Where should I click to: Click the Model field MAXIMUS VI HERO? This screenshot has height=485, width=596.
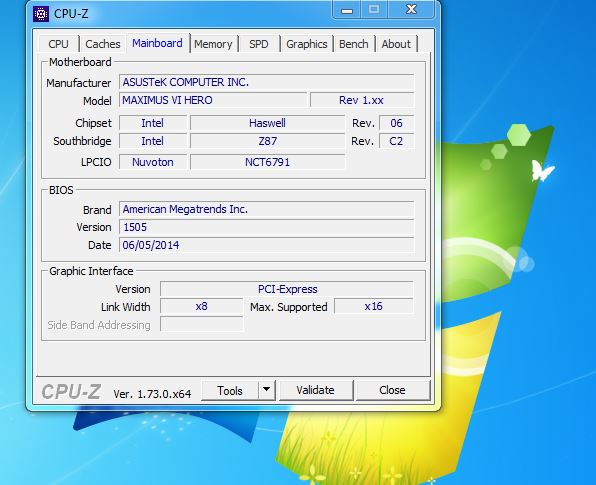point(213,100)
